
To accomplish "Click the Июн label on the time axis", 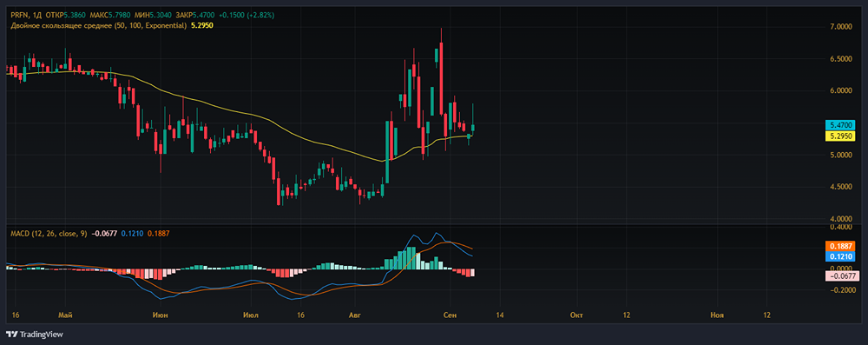I will coord(161,315).
